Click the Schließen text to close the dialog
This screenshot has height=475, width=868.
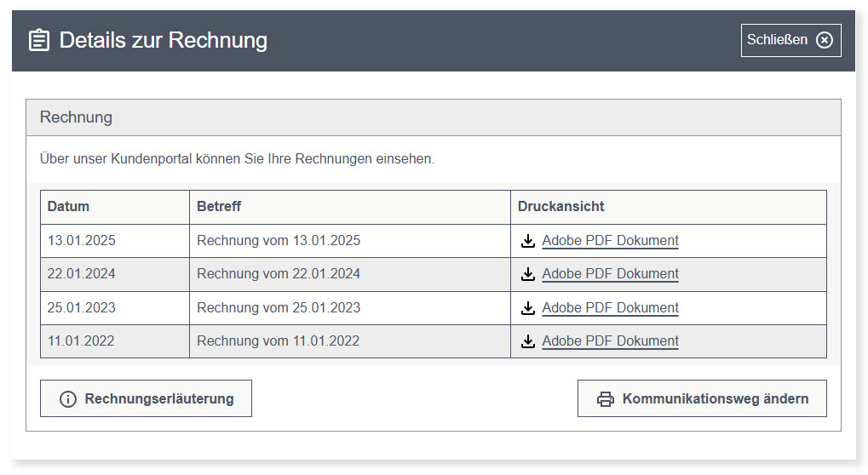(x=777, y=40)
